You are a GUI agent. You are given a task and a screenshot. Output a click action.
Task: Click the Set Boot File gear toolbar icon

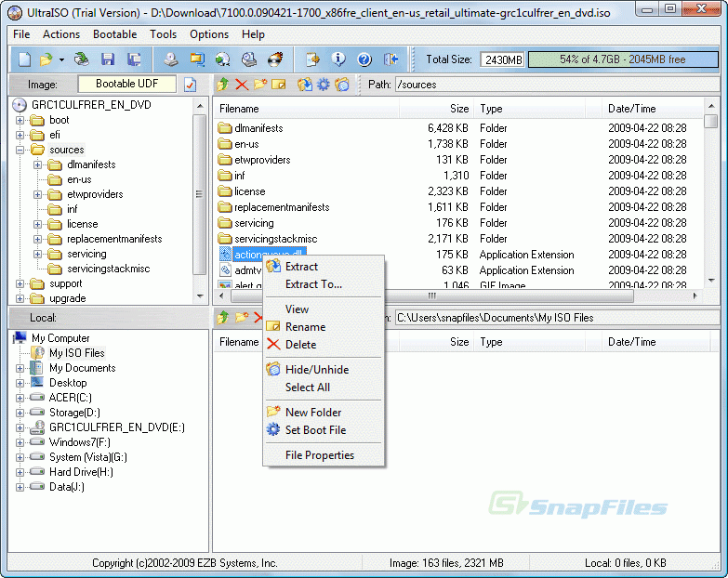[x=324, y=85]
